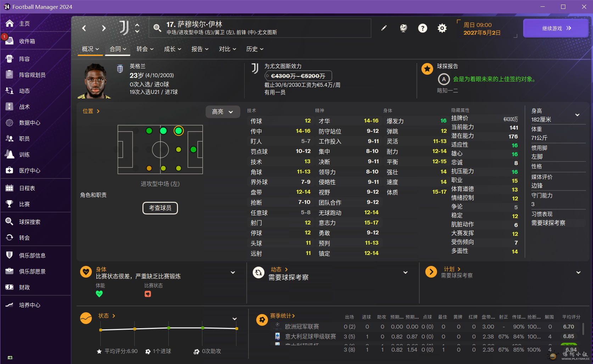Click the 意大利足球甲级联赛 stats row

[x=425, y=336]
